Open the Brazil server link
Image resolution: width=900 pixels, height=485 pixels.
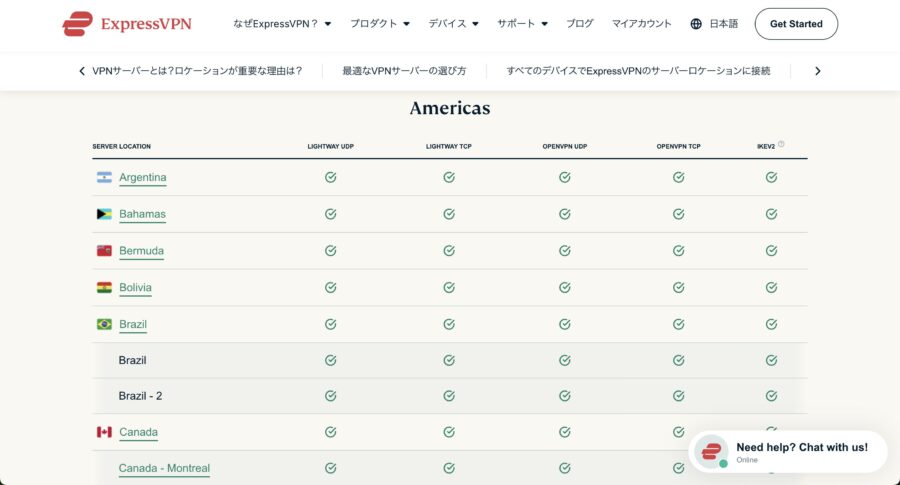tap(133, 324)
